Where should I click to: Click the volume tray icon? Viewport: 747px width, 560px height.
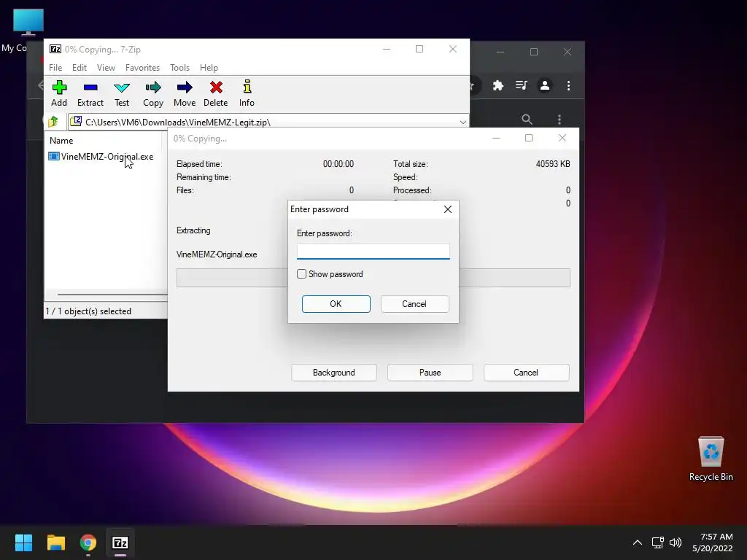(676, 542)
